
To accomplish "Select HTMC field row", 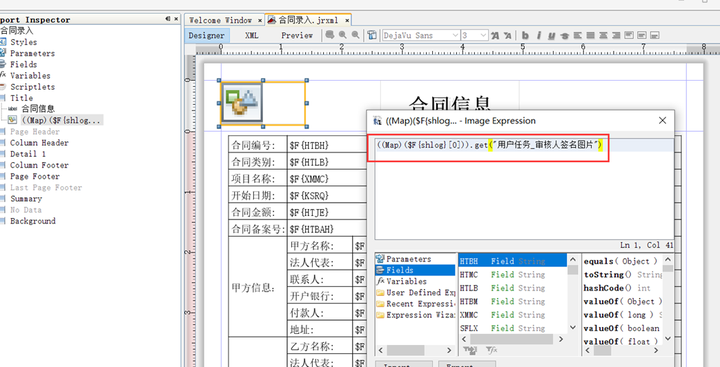I will tap(513, 275).
